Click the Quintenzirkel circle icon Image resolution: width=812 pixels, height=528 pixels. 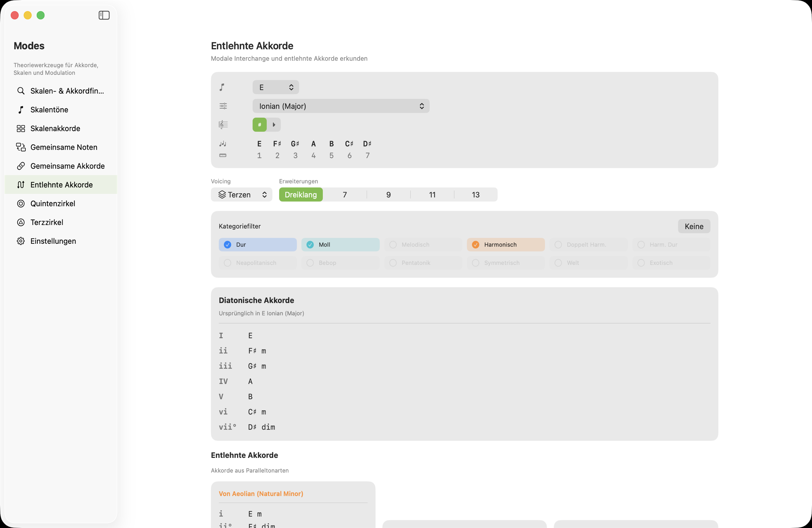tap(21, 203)
